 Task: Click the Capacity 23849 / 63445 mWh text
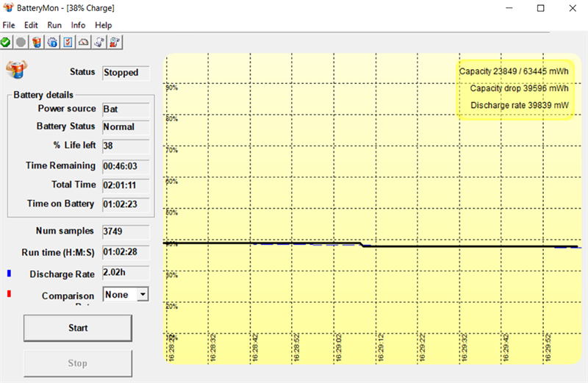click(514, 71)
